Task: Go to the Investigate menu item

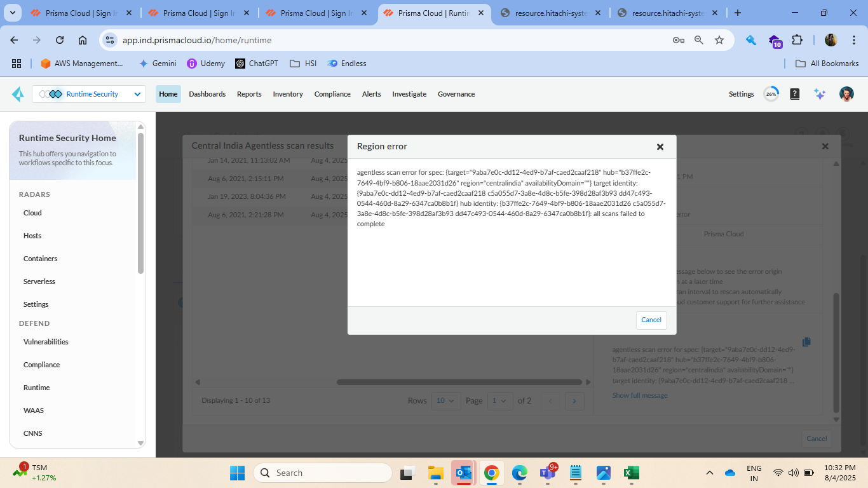Action: coord(409,94)
